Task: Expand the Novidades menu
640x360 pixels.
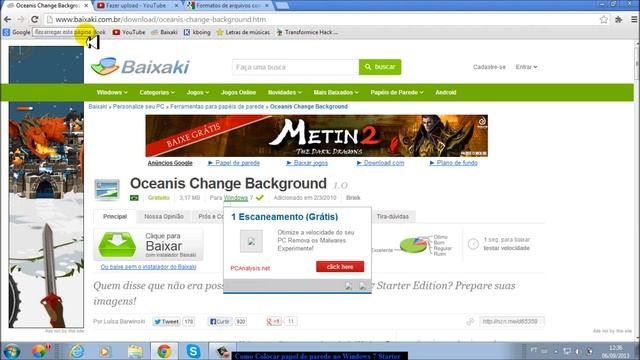Action: pyautogui.click(x=284, y=93)
